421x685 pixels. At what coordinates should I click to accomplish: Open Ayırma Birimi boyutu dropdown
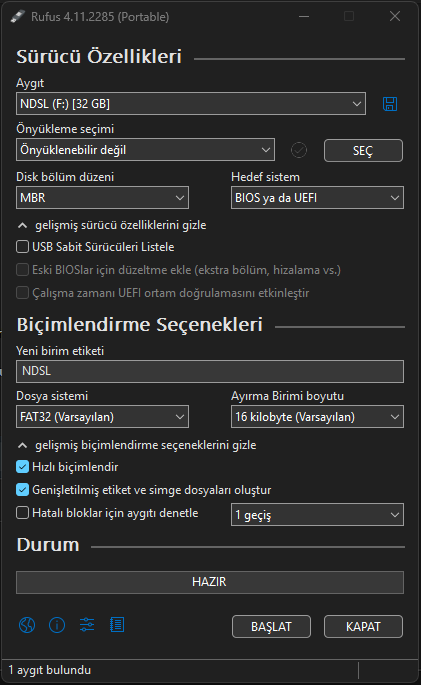point(317,417)
